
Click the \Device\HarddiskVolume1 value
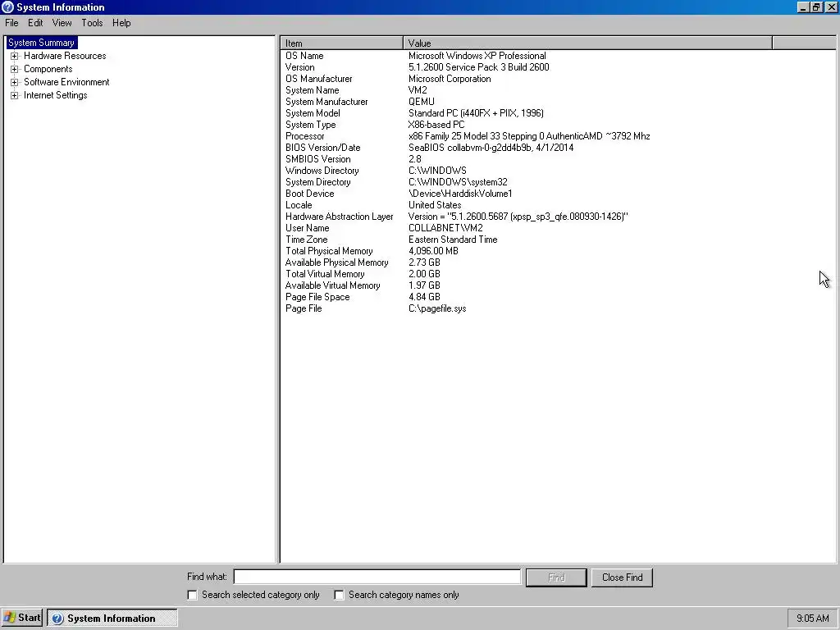[460, 194]
